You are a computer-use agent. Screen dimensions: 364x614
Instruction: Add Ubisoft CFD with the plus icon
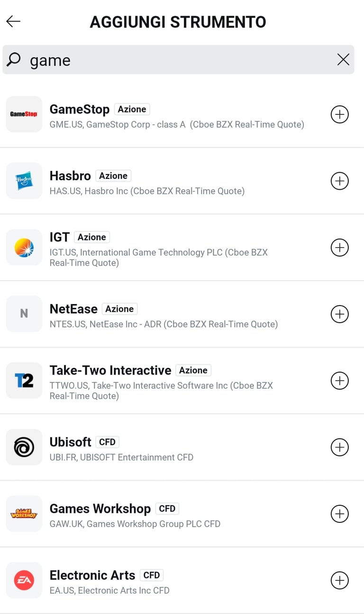point(339,447)
